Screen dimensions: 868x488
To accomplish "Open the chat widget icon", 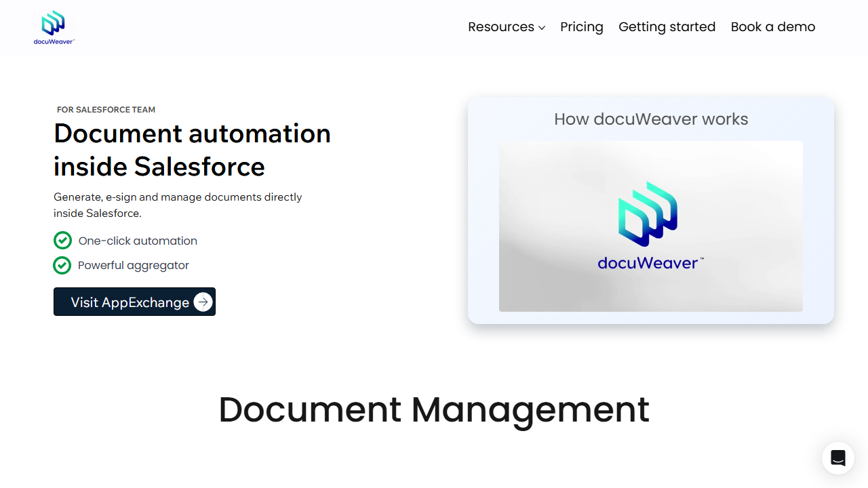I will click(x=838, y=458).
